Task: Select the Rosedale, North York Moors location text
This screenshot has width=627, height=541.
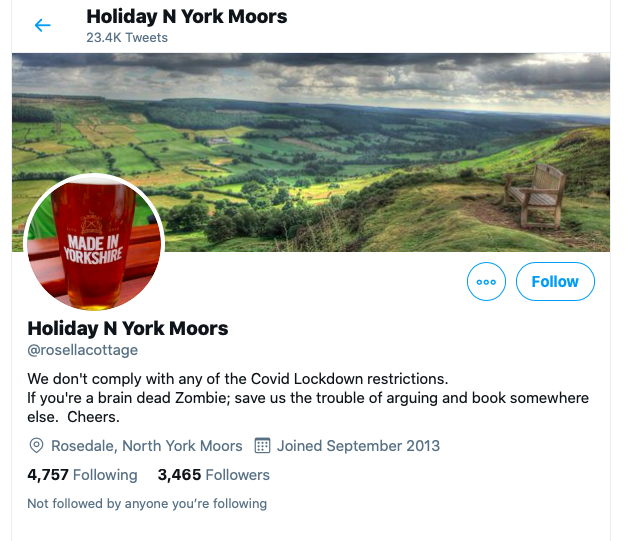Action: coord(147,445)
